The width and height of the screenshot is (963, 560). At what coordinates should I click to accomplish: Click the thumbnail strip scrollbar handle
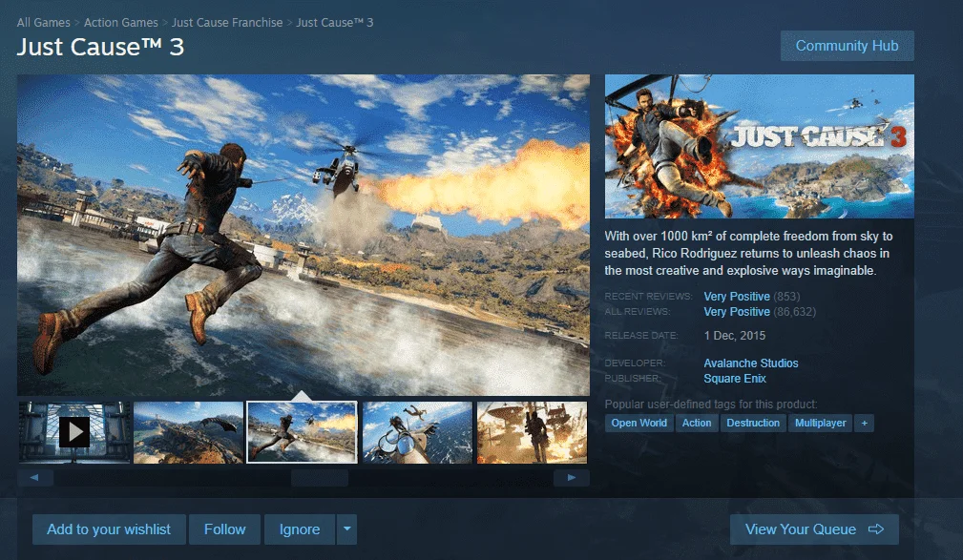click(x=320, y=478)
